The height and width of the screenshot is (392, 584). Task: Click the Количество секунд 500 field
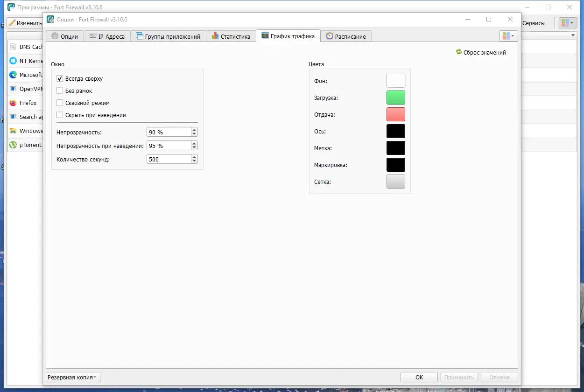pos(169,159)
